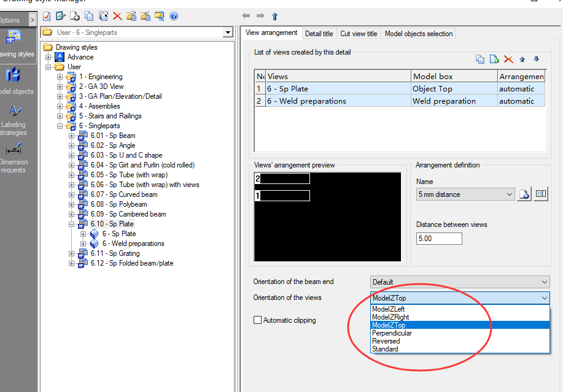Expand the 6.05 Sp Tube (with wrap) node
563x392 pixels.
[72, 174]
